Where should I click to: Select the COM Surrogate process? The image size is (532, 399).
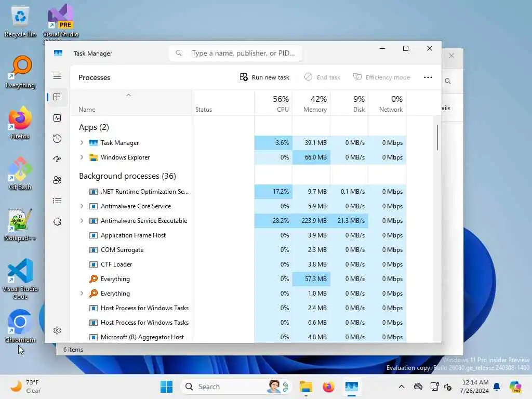click(238, 250)
